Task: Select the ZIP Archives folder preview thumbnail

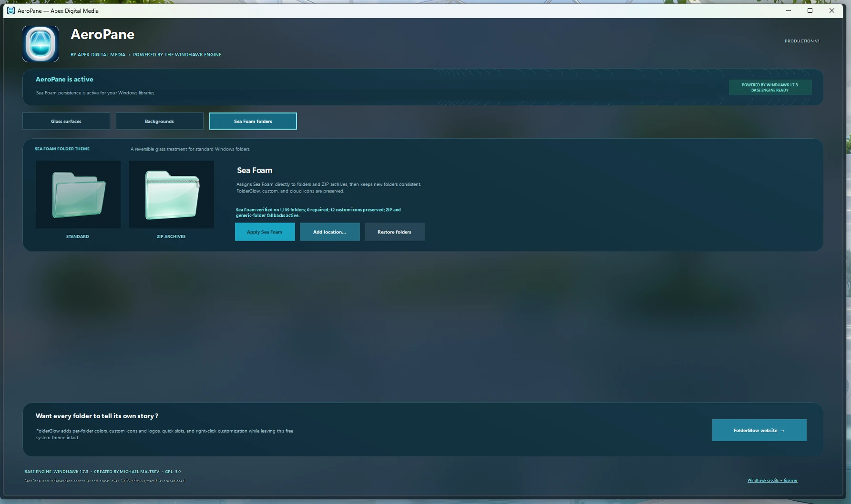Action: [x=172, y=194]
